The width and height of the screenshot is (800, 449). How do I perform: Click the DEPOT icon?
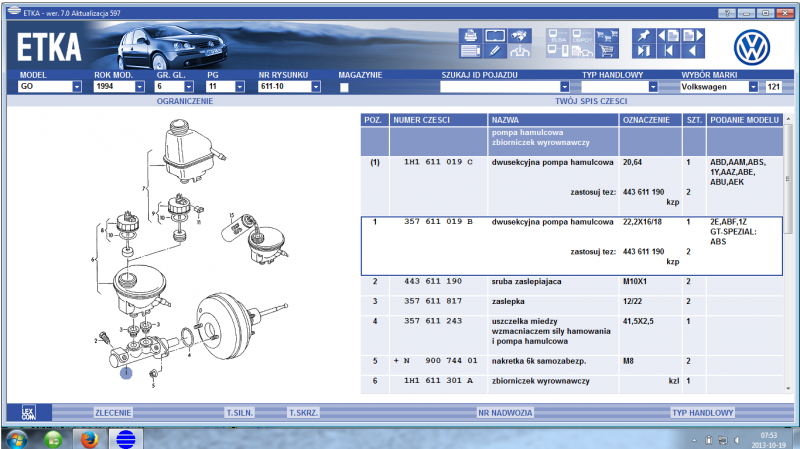(x=582, y=35)
